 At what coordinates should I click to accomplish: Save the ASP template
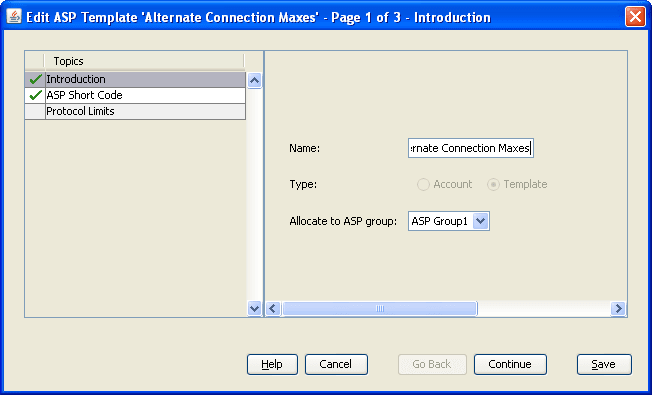(604, 364)
